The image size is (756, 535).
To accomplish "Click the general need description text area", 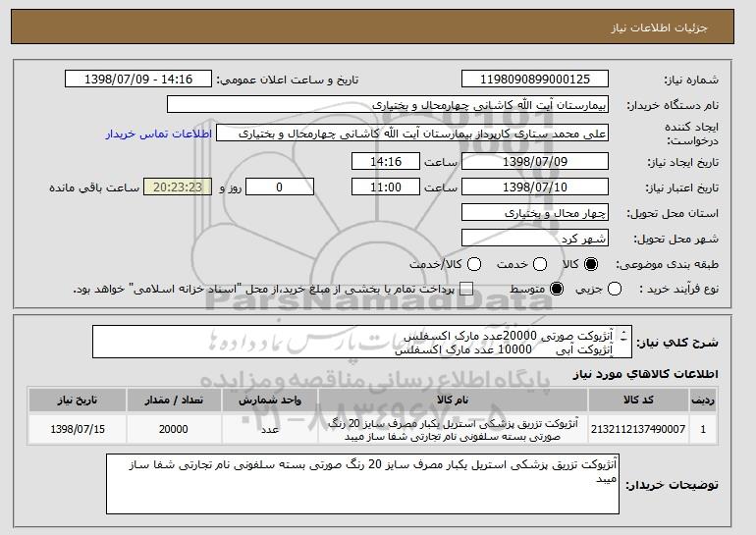I will point(362,343).
